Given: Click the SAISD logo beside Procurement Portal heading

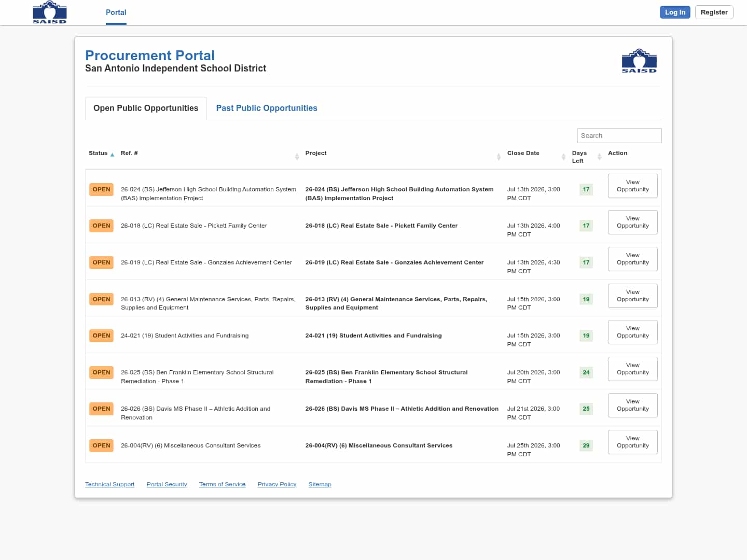Looking at the screenshot, I should click(x=639, y=61).
